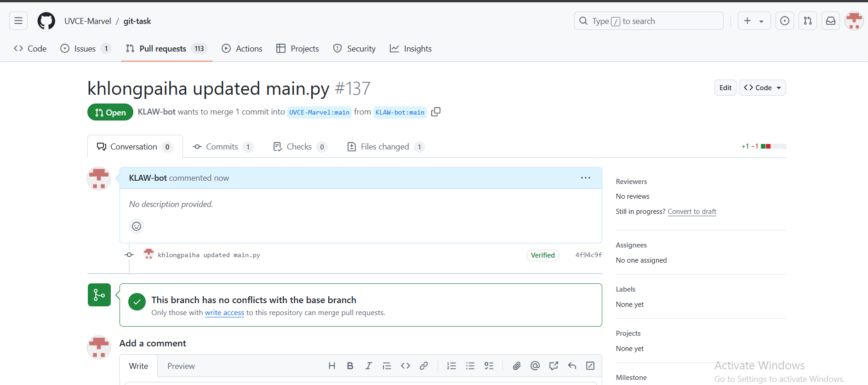The height and width of the screenshot is (385, 868).
Task: Apply bold formatting in comment editor
Action: coord(350,366)
